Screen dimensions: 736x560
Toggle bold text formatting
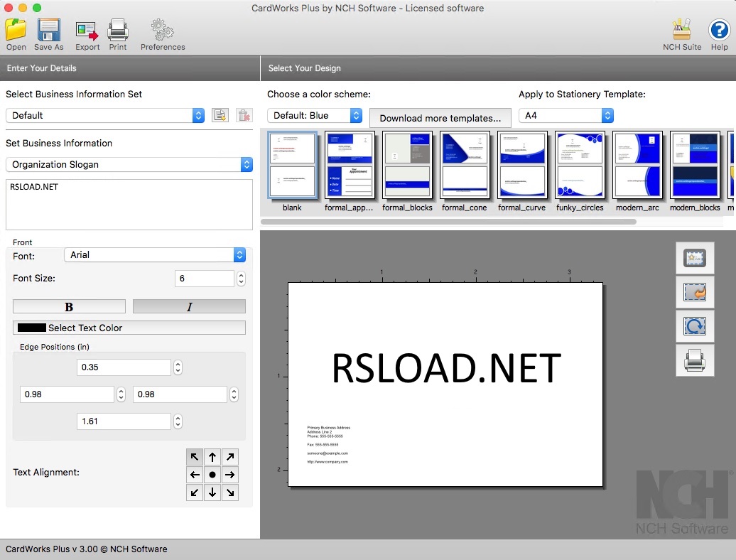[x=69, y=307]
